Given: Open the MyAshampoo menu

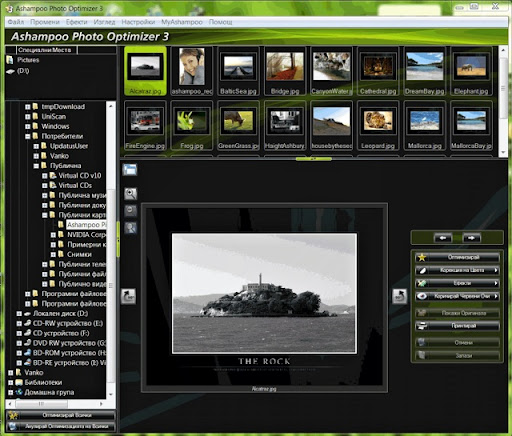Looking at the screenshot, I should [x=182, y=22].
